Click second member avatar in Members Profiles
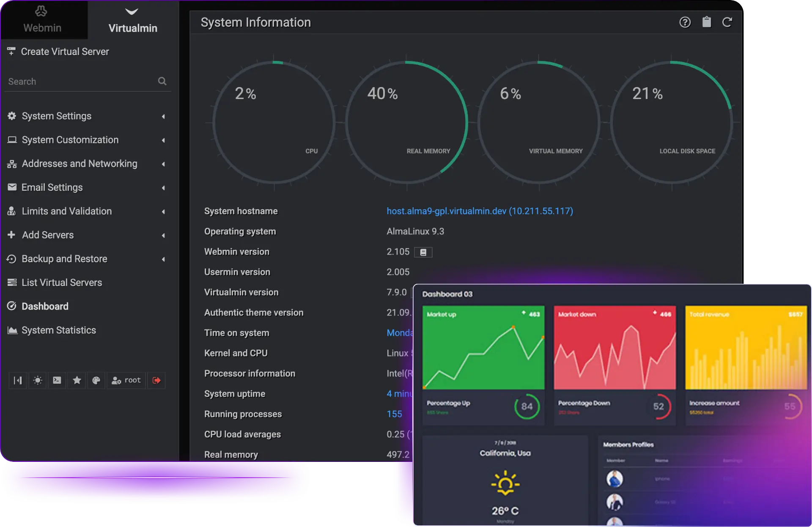This screenshot has height=527, width=812. point(614,502)
